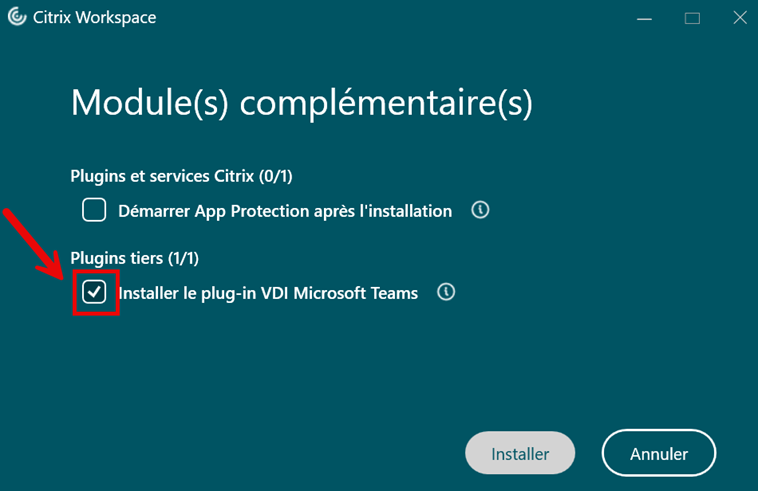Close the Citrix Workspace installer window

tap(740, 18)
